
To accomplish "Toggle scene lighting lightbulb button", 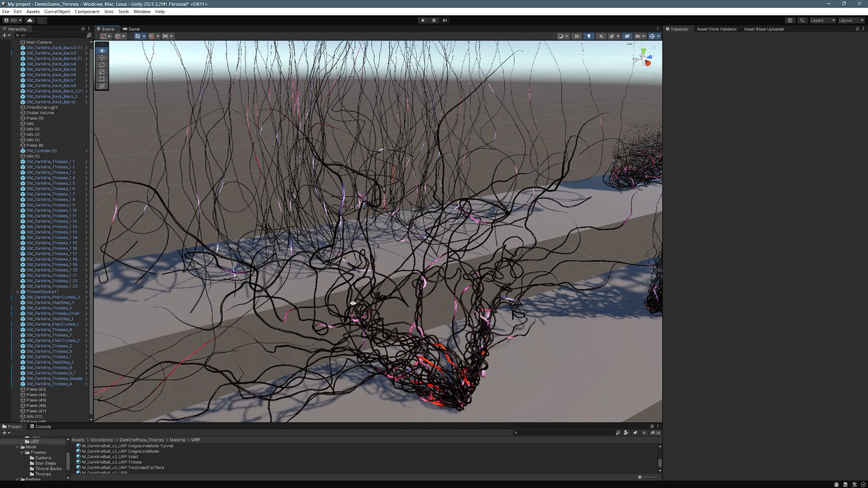I will pyautogui.click(x=588, y=36).
